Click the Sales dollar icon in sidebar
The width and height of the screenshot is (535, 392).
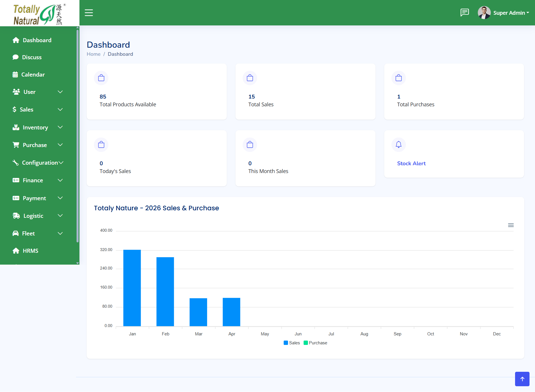[x=14, y=109]
